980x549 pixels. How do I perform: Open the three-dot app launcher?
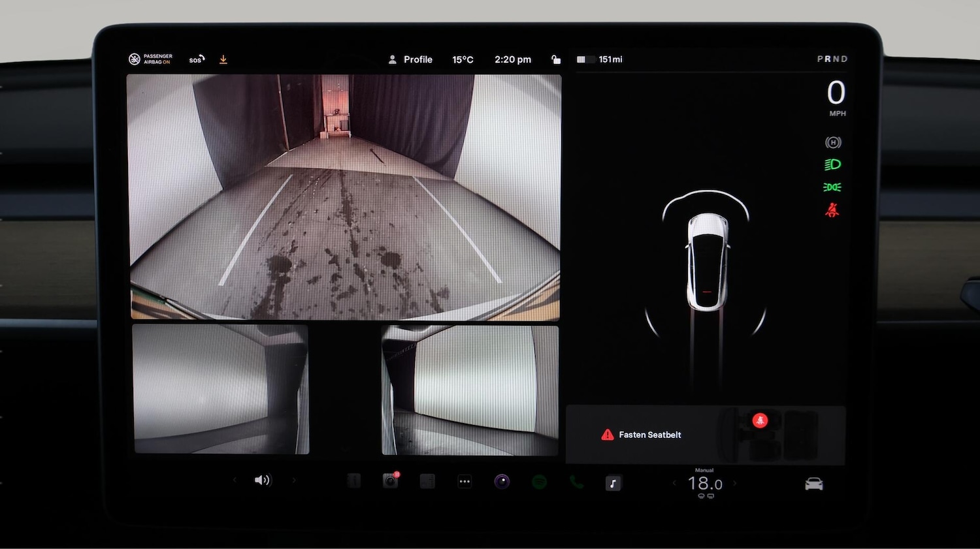click(465, 482)
